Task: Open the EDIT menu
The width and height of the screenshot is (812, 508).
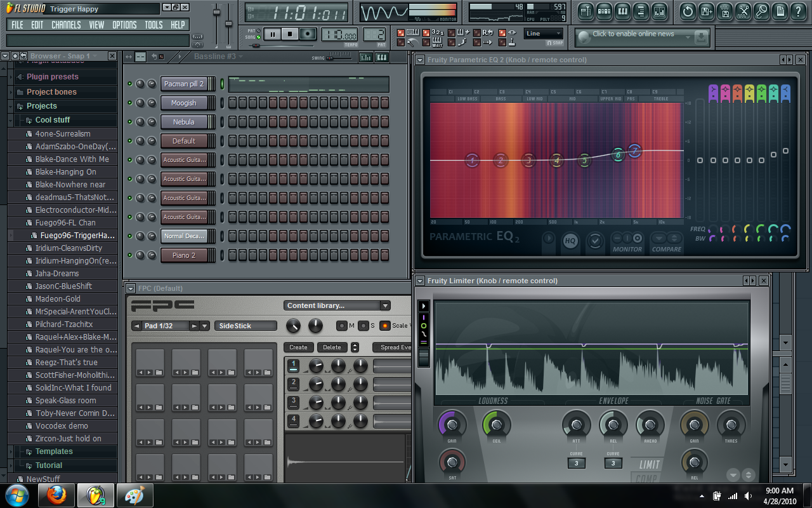Action: (37, 25)
